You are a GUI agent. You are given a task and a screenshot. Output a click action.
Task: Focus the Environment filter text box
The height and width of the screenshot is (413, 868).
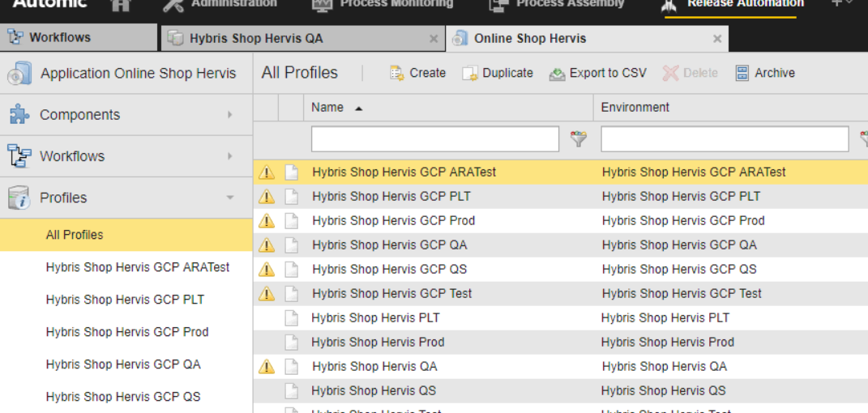tap(724, 139)
